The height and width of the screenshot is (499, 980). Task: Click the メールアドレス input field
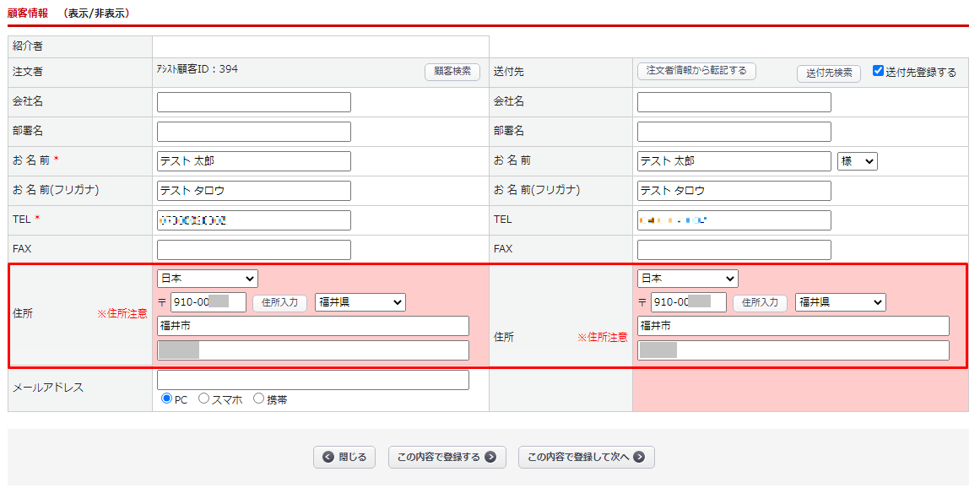pyautogui.click(x=312, y=380)
